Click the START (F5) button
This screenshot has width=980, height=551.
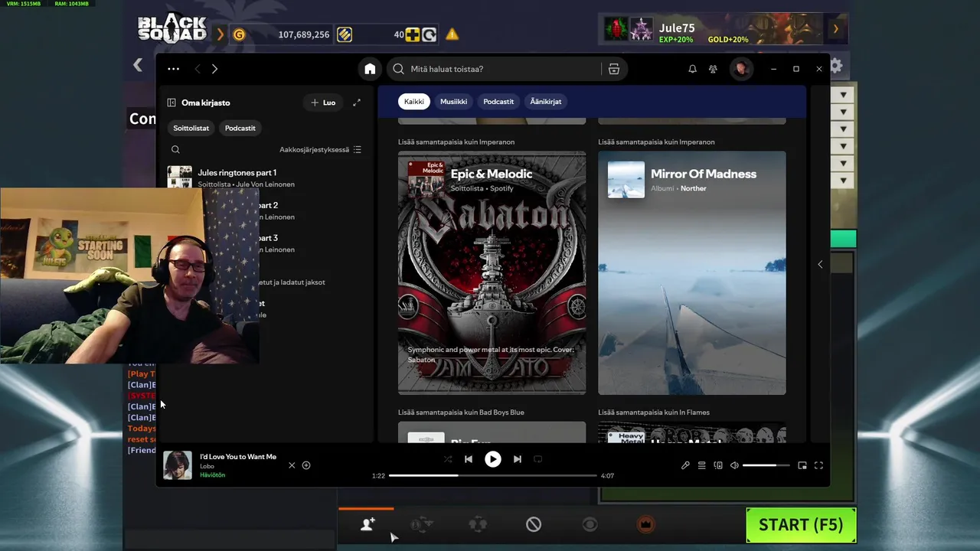point(801,525)
